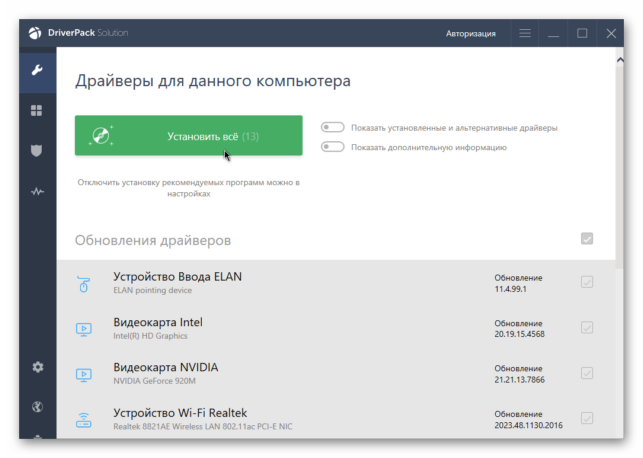Click scrollbar up arrow
643x458 pixels.
[620, 60]
